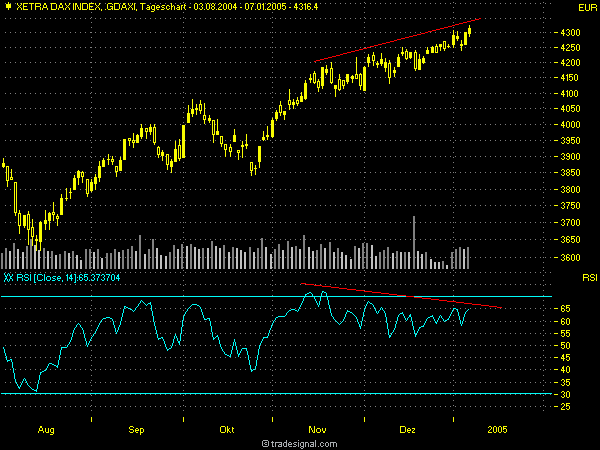Click the Dez month label on time axis
The image size is (600, 450).
408,430
